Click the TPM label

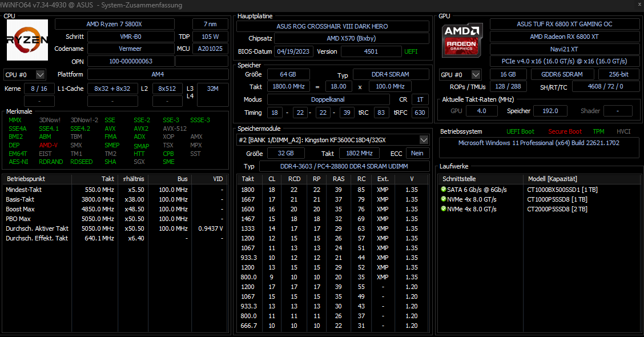[598, 131]
